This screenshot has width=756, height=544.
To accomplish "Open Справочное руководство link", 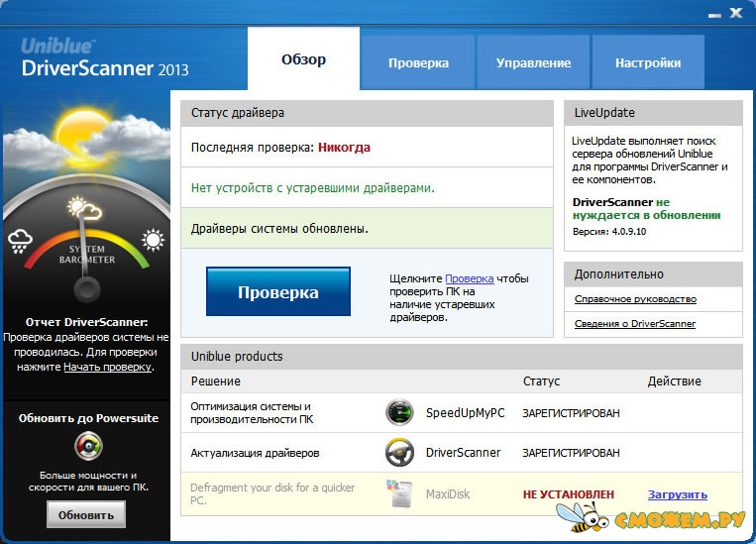I will pyautogui.click(x=635, y=299).
